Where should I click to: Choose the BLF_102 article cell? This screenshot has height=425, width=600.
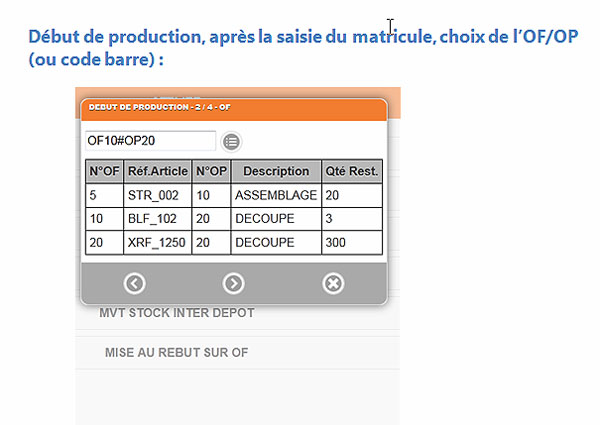click(x=157, y=219)
